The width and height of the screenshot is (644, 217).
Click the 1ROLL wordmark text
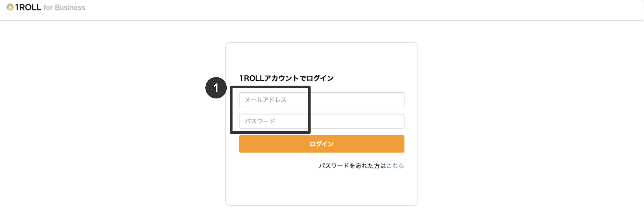click(29, 7)
